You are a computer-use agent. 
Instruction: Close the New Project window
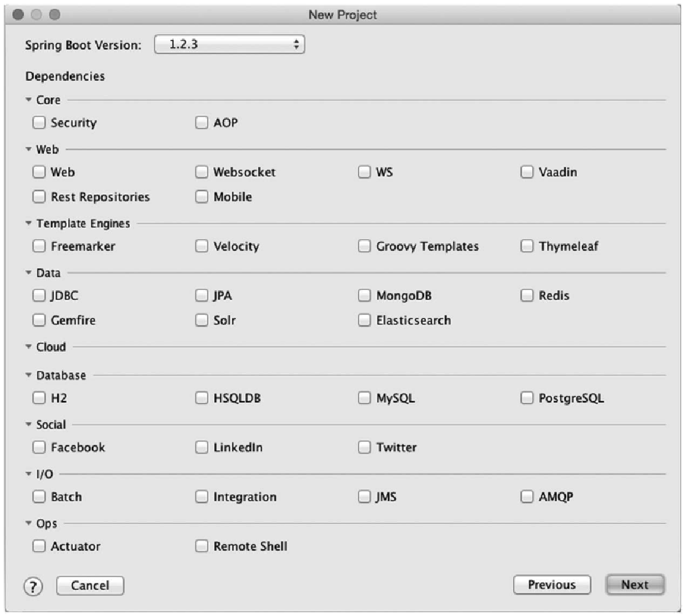(18, 15)
